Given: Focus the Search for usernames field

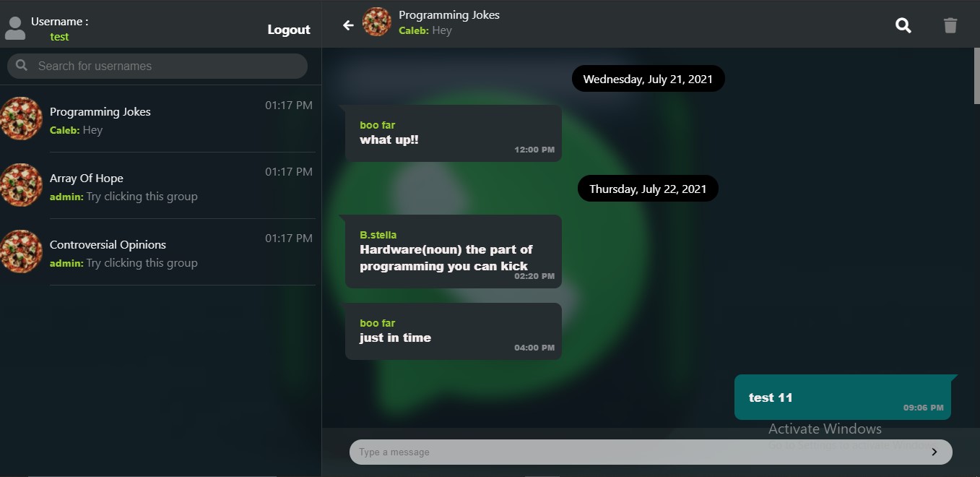Looking at the screenshot, I should (157, 66).
